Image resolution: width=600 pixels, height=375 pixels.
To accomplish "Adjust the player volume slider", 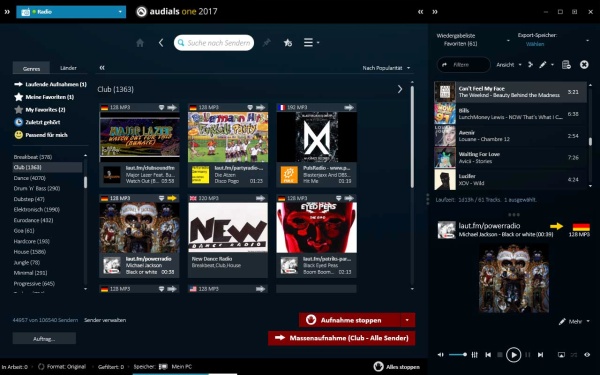I will 458,355.
